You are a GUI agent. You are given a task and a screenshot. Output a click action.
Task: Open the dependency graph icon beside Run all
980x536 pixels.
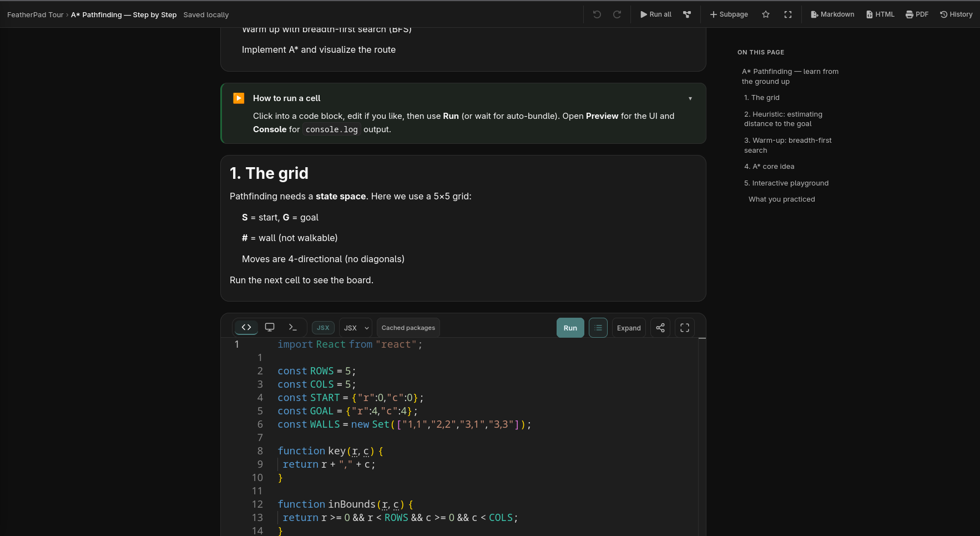tap(687, 14)
